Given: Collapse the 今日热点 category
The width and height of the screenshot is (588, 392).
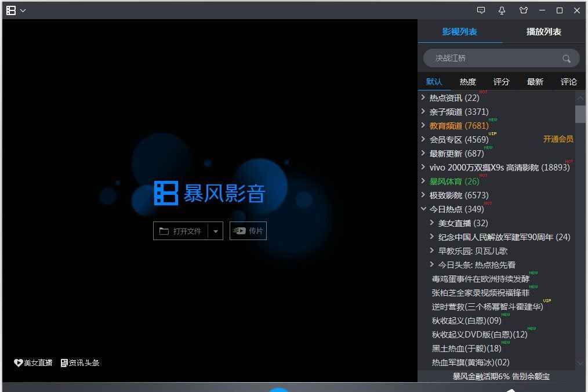Looking at the screenshot, I should (x=423, y=209).
